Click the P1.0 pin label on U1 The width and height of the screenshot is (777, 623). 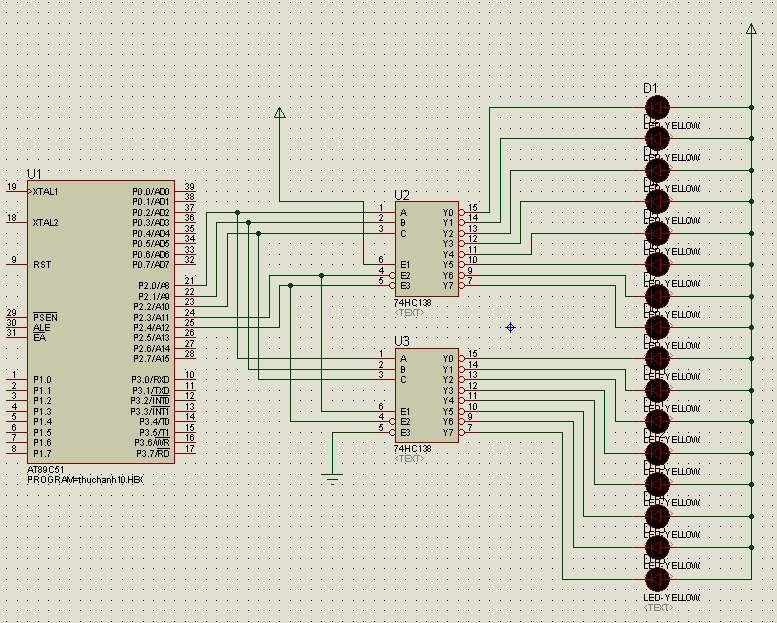click(x=42, y=380)
